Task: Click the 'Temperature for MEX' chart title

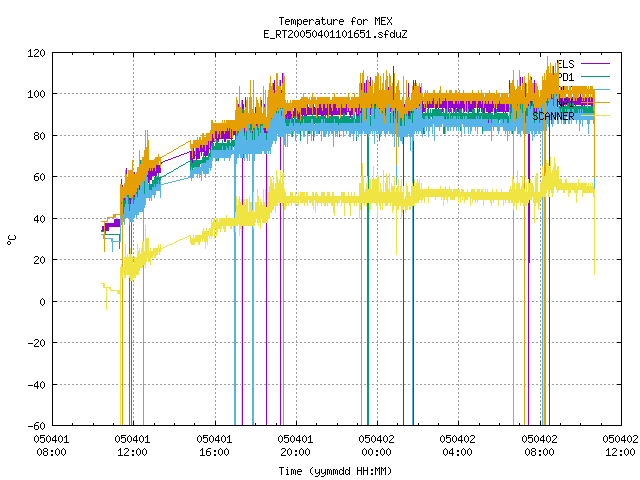Action: pyautogui.click(x=335, y=21)
